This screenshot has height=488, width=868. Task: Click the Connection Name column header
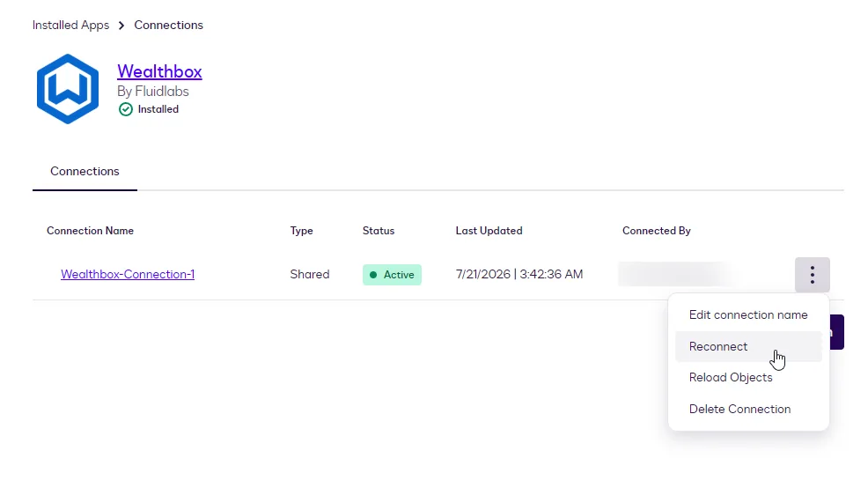(x=90, y=231)
